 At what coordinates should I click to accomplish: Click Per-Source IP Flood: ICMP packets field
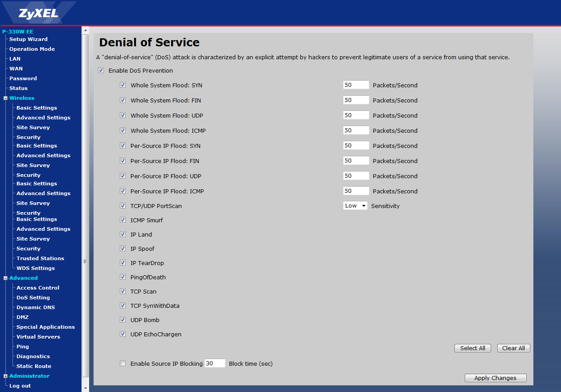click(356, 191)
